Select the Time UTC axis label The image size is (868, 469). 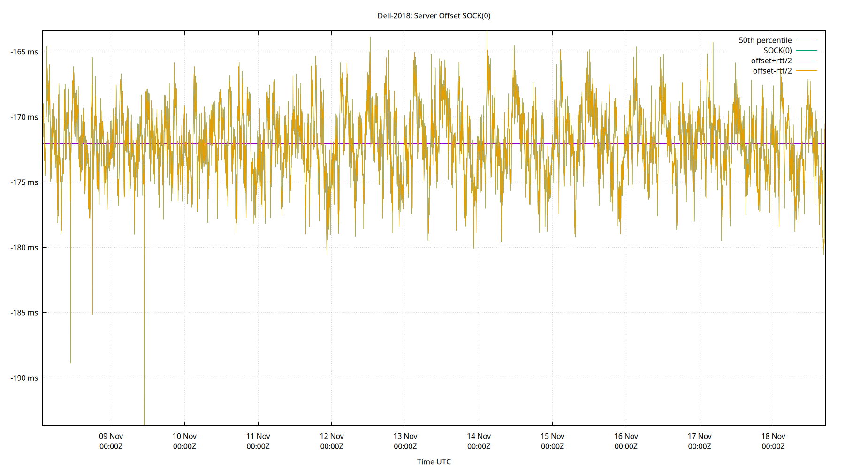[x=434, y=461]
